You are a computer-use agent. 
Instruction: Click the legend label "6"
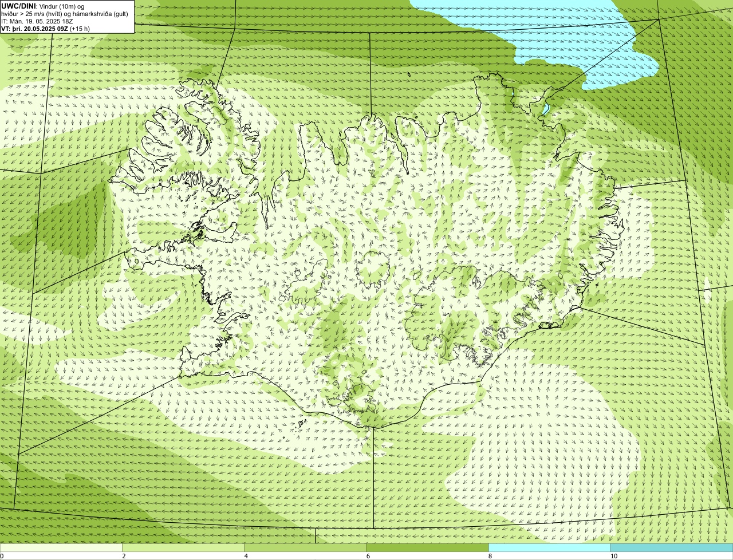368,556
